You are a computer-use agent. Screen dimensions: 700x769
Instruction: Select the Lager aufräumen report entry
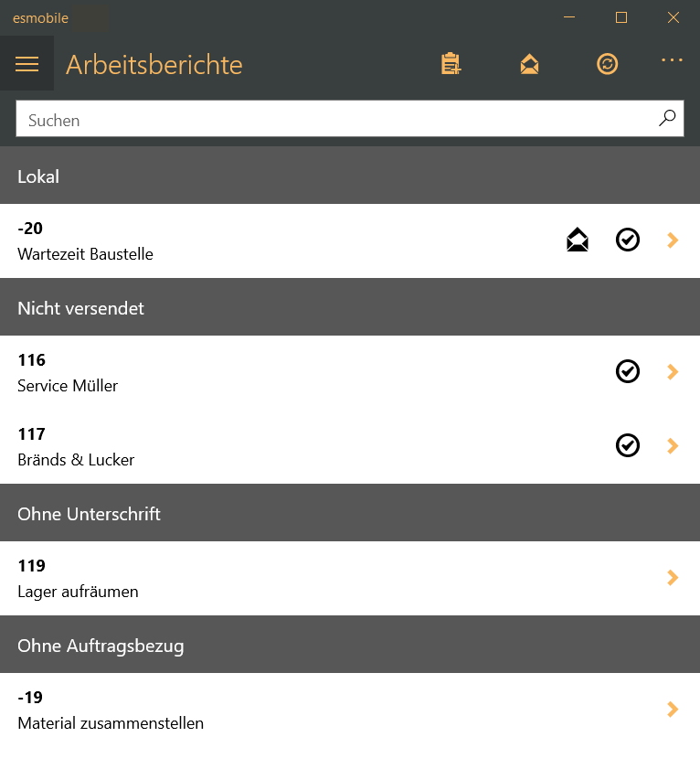pos(350,578)
